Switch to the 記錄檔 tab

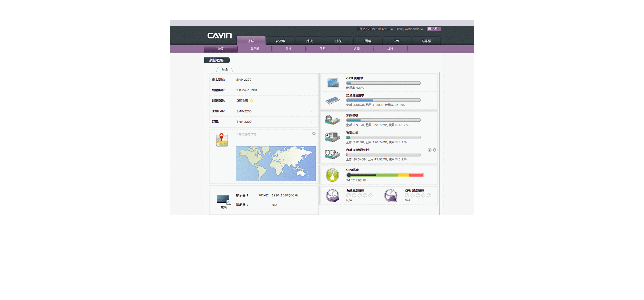426,41
